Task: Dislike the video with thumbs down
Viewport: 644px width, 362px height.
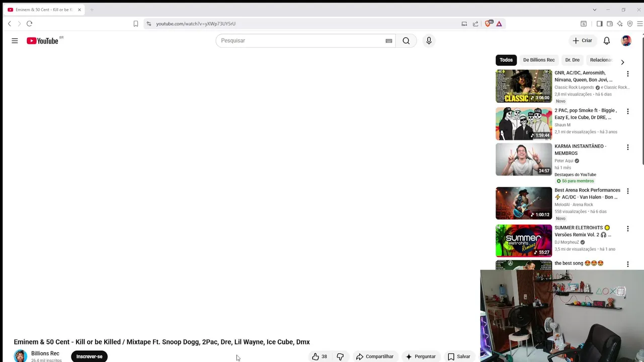Action: 340,356
